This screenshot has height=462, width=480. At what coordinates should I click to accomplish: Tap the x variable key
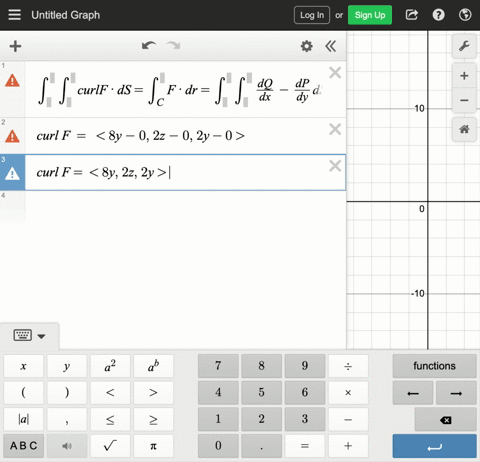click(23, 366)
